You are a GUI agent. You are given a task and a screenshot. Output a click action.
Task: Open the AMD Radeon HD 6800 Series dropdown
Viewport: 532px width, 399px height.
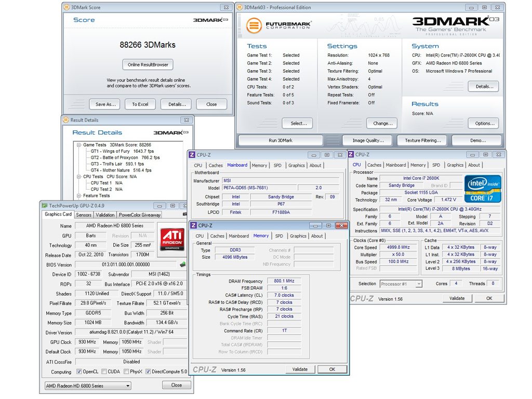(88, 386)
